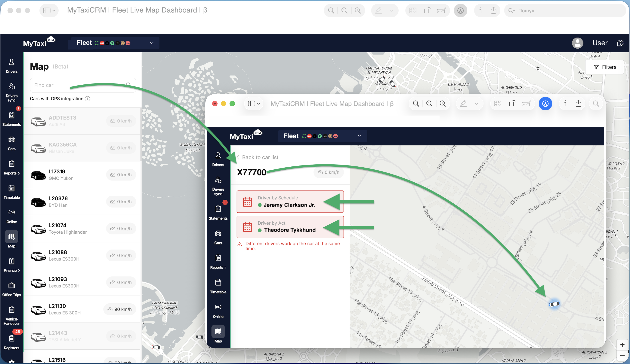Select car L21130 at 90 km/h
Screen dimensions: 630x364
82,310
